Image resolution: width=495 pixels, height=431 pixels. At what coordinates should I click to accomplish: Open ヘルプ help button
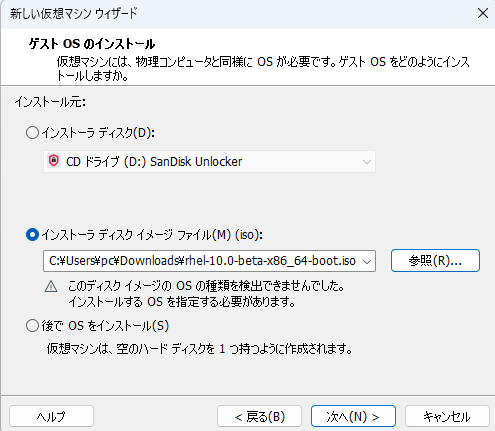click(x=51, y=416)
